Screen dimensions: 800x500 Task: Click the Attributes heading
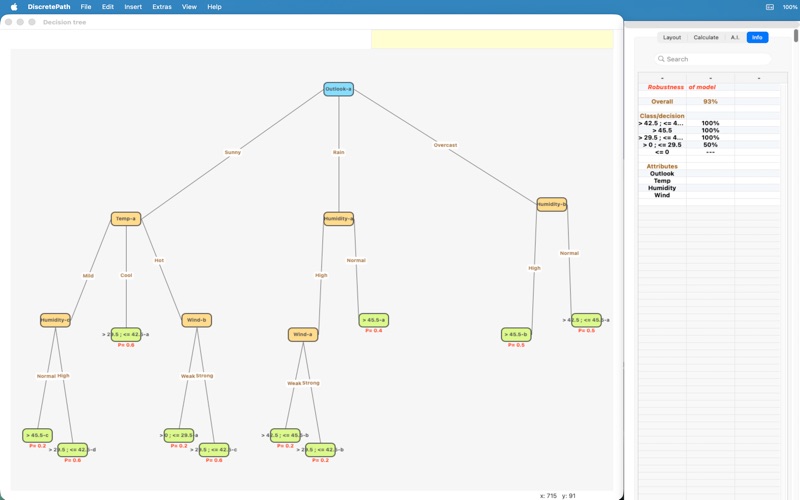pos(662,166)
